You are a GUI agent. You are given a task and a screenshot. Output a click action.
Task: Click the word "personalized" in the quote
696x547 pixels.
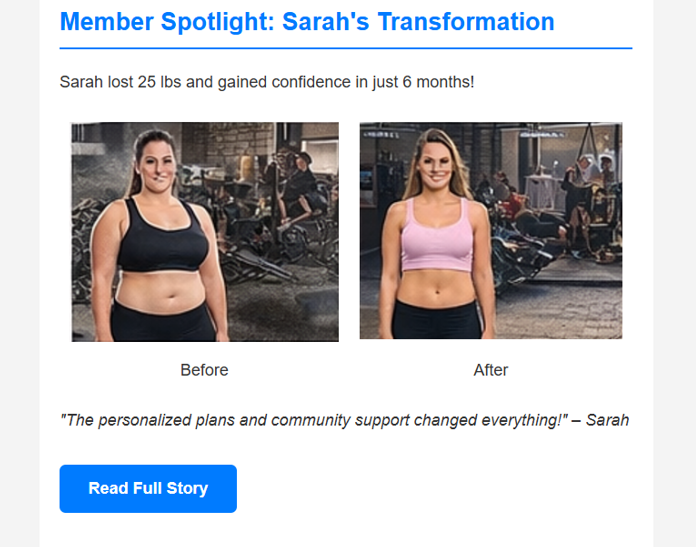pyautogui.click(x=148, y=420)
